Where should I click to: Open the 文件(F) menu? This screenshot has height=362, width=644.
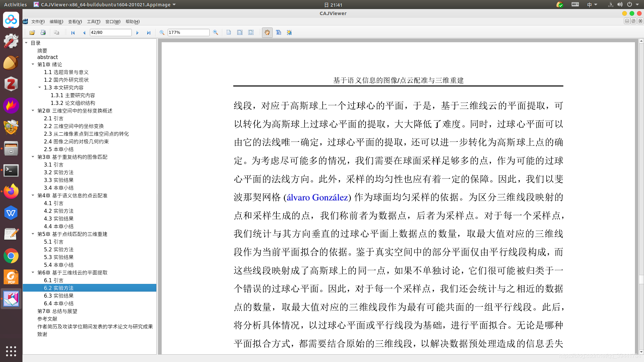tap(38, 21)
